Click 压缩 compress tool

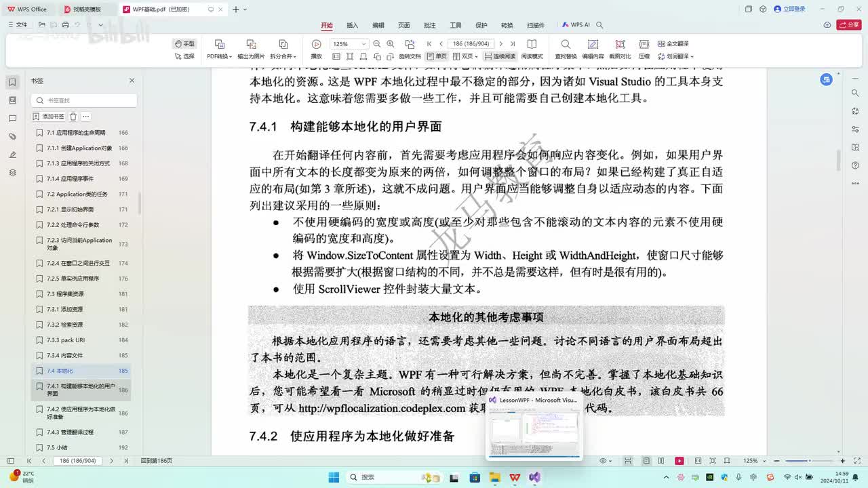644,49
